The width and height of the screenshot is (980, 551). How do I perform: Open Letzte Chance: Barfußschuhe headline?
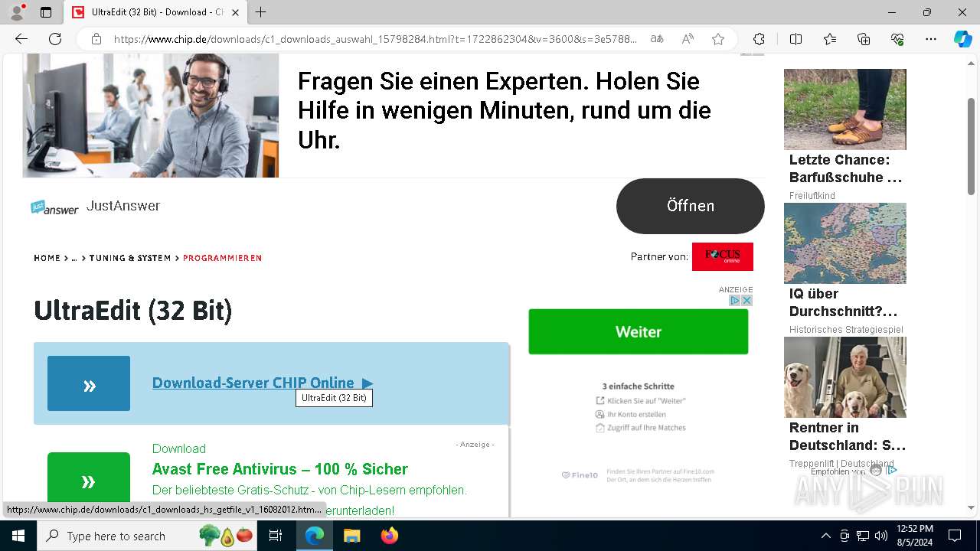(846, 168)
